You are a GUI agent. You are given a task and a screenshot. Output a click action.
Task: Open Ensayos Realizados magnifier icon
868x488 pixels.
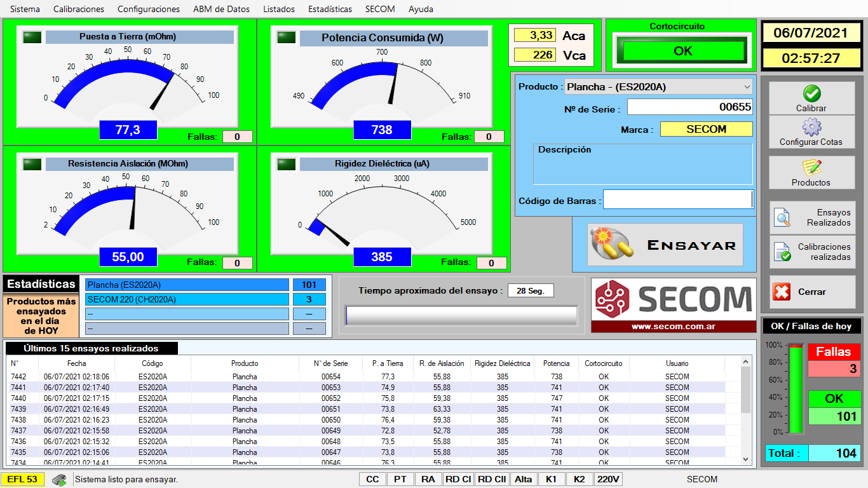(x=782, y=218)
